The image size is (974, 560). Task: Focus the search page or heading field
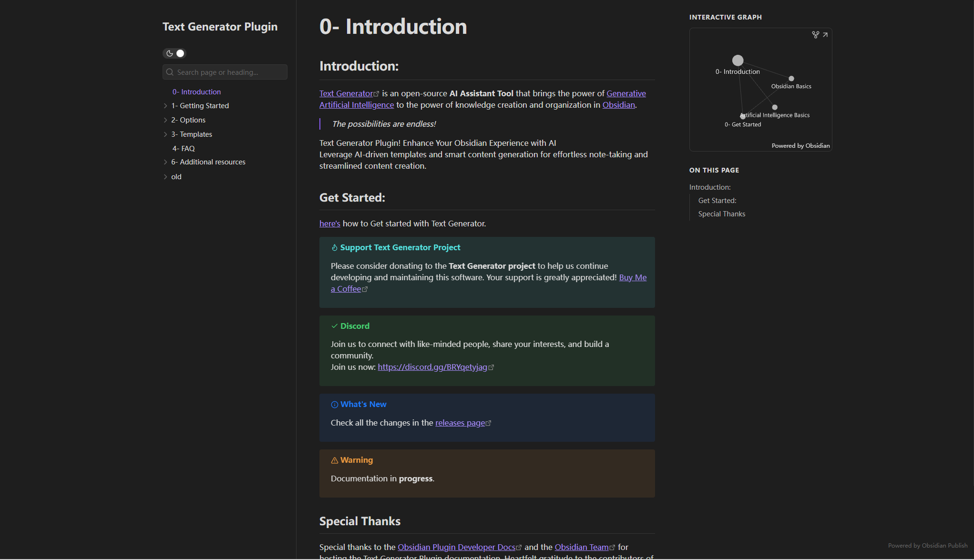click(x=229, y=72)
